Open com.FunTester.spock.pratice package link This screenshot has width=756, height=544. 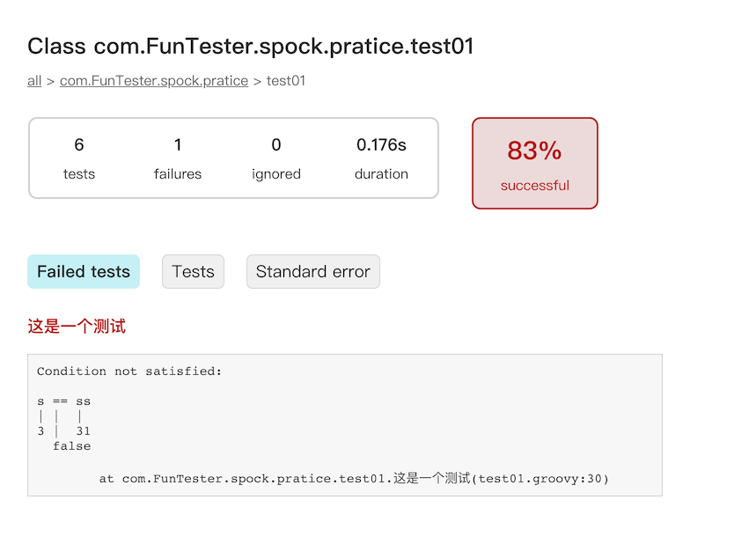[154, 81]
